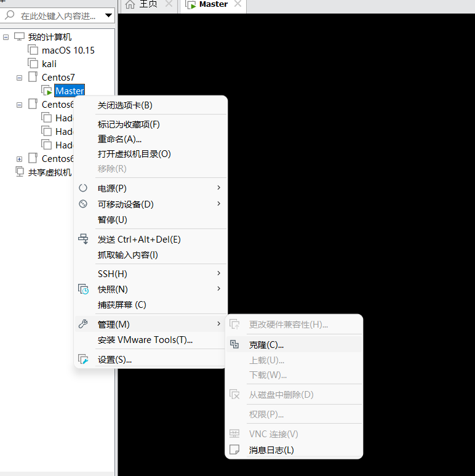Select the Centos7 folder entry
Screen dimensions: 475x476
pos(58,78)
